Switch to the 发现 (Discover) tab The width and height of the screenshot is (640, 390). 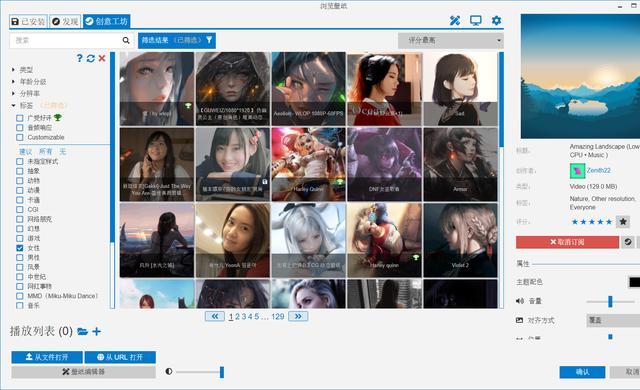tap(65, 21)
